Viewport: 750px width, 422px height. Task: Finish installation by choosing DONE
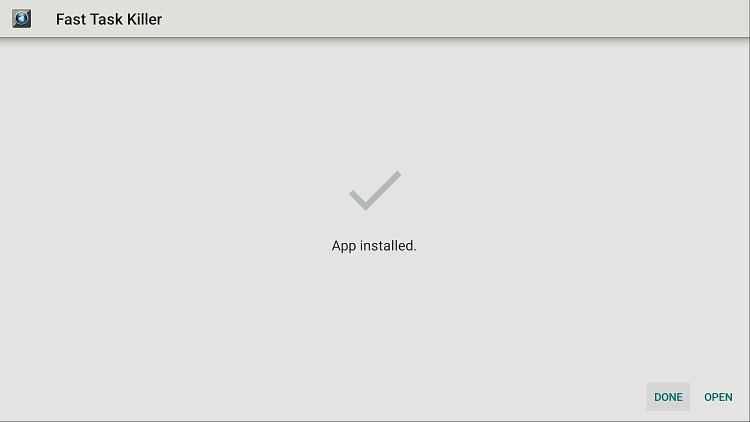668,397
